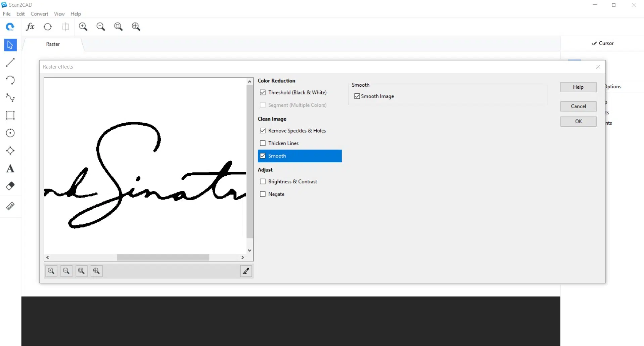Switch to the Raster tab
The image size is (644, 346).
(x=52, y=44)
